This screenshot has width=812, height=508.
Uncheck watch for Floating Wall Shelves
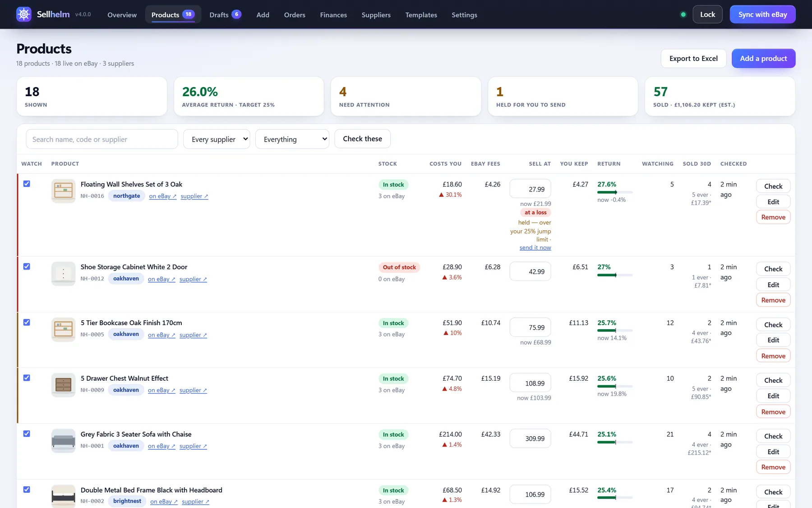click(x=27, y=184)
